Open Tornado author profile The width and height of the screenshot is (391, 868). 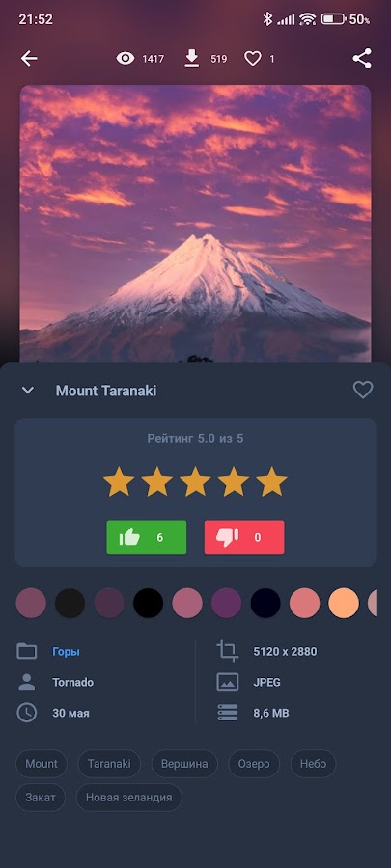click(73, 682)
